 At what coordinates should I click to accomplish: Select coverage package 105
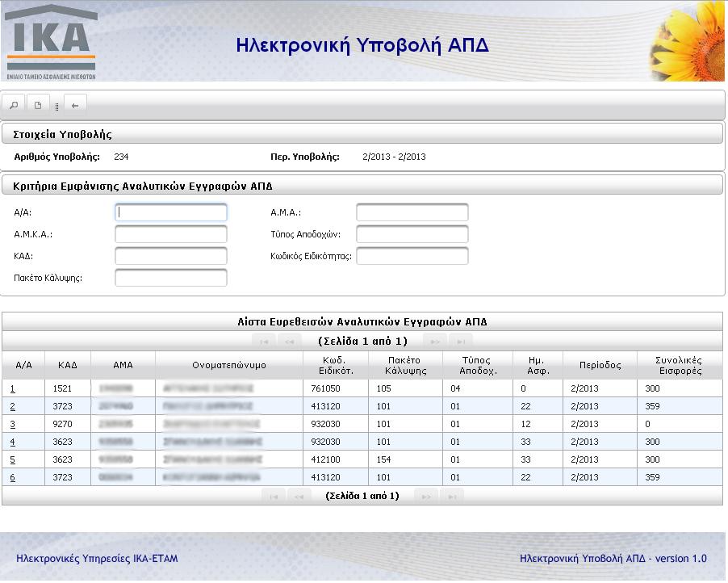[x=383, y=388]
